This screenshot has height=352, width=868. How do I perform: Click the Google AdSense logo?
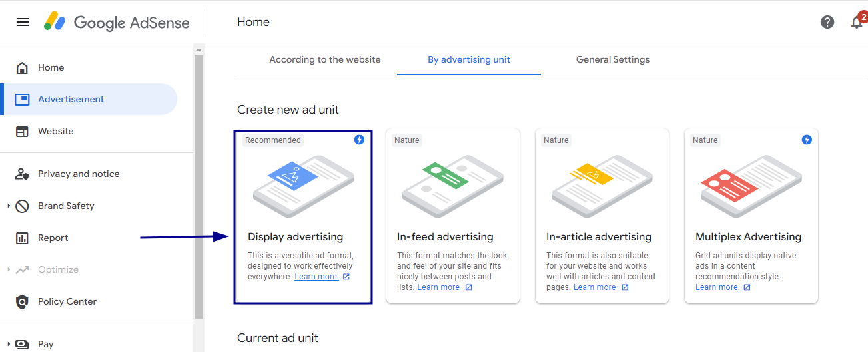tap(117, 22)
